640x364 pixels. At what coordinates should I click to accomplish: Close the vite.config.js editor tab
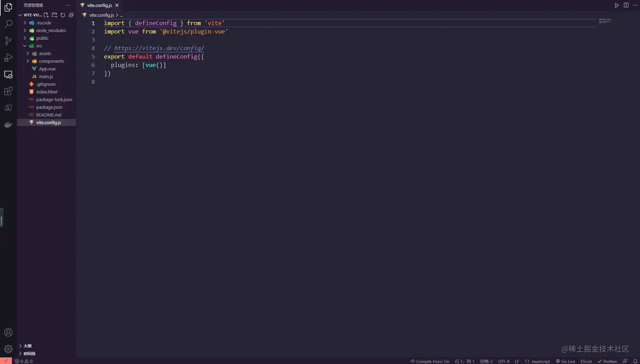point(117,5)
